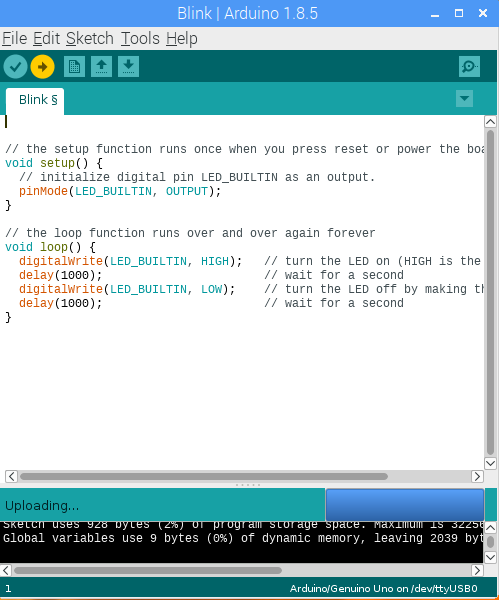Minimize the Arduino window

coord(435,14)
